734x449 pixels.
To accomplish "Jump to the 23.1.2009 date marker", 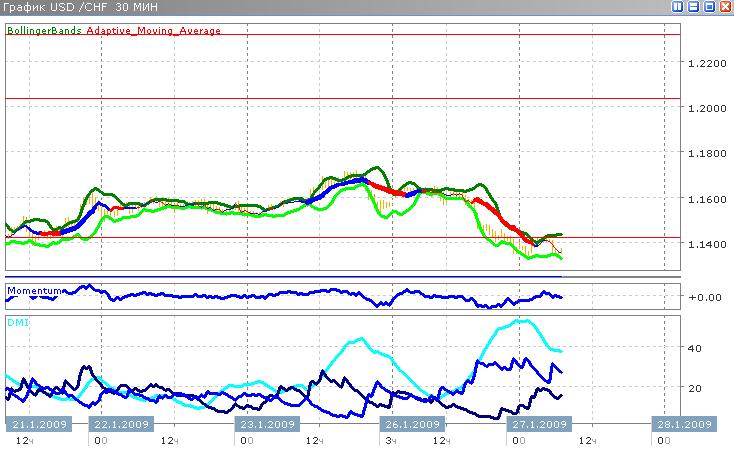I will [267, 423].
